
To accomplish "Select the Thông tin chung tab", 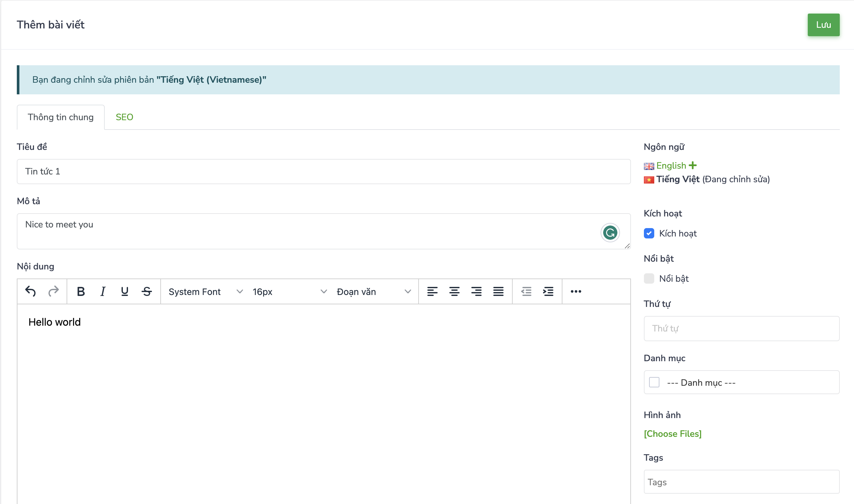I will 60,117.
